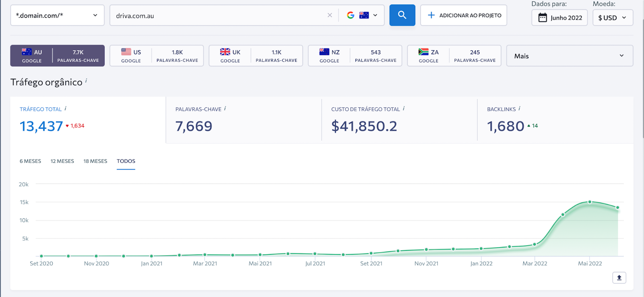Switch chart range to 12 Meses
Viewport: 644px width, 297px height.
click(62, 161)
